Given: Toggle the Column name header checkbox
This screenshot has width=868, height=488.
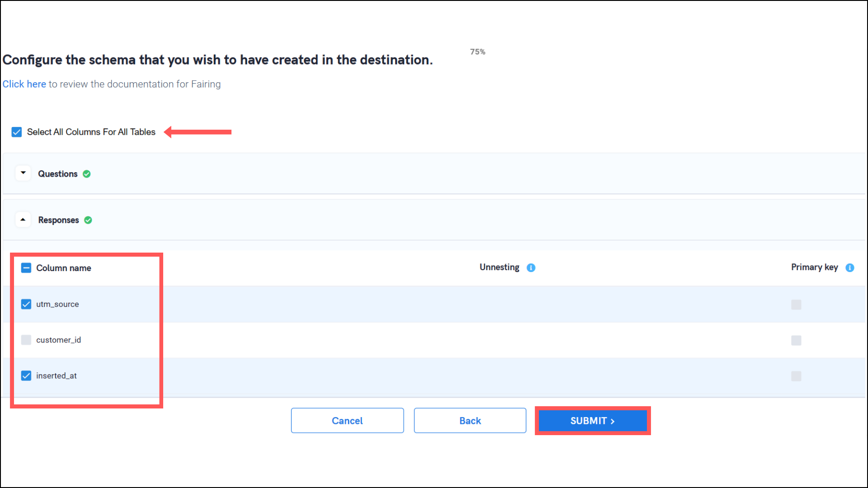Looking at the screenshot, I should (26, 268).
